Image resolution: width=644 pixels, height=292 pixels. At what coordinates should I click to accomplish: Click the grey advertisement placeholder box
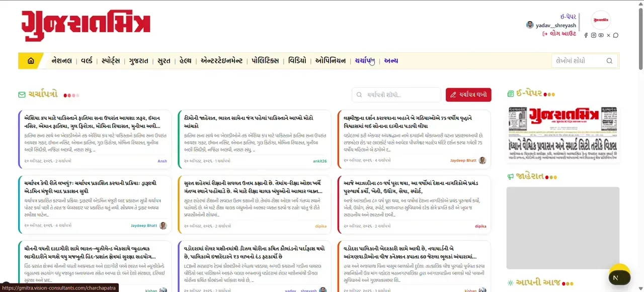(562, 228)
